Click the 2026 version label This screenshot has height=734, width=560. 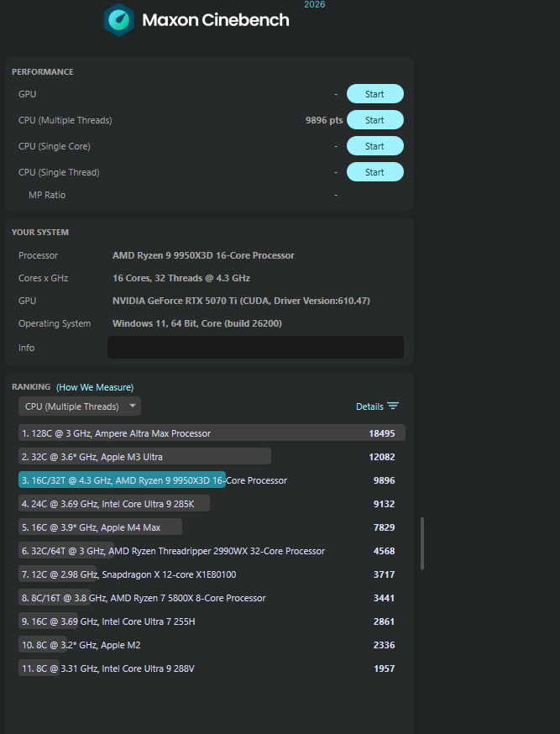tap(314, 5)
